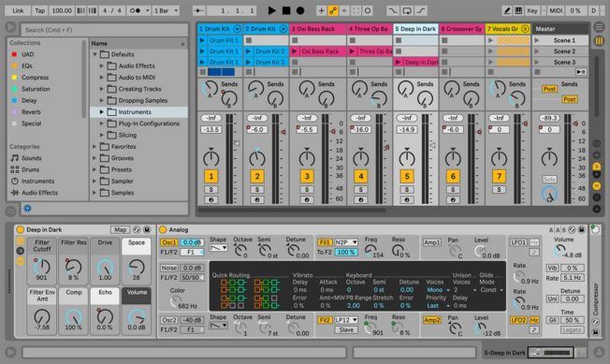Viewport: 610px width, 364px height.
Task: Open Fil1 filter type N2P dropdown
Action: pos(346,242)
